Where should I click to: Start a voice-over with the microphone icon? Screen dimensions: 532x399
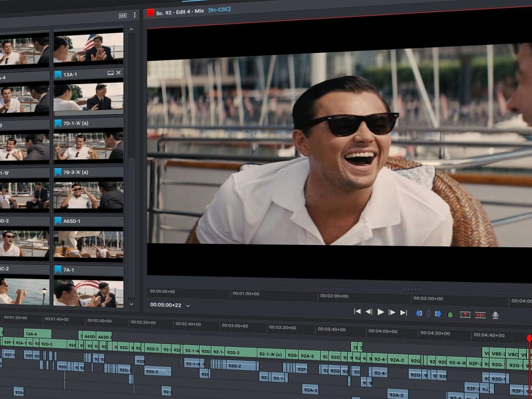tap(495, 315)
